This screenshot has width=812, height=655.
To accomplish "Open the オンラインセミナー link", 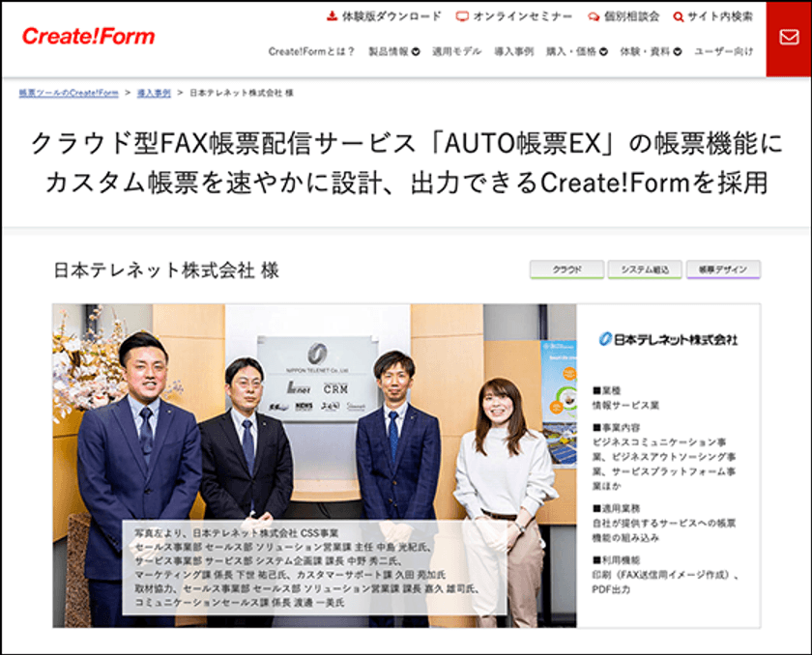I will coord(523,16).
